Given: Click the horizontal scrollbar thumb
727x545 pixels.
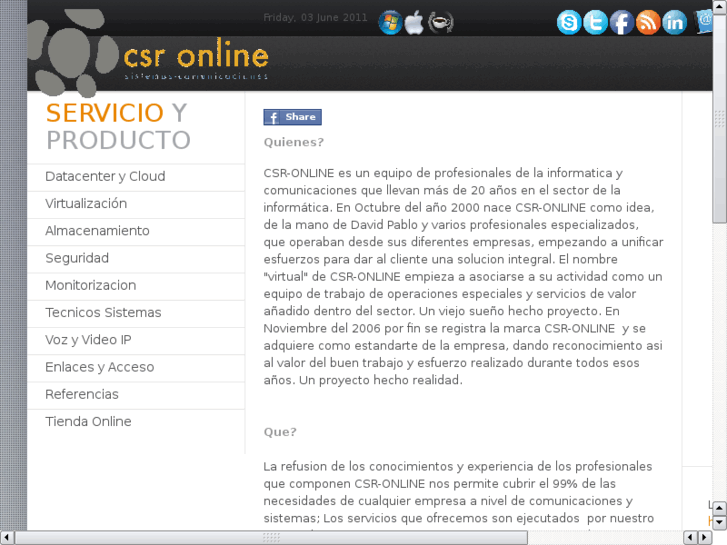Looking at the screenshot, I should pyautogui.click(x=271, y=538).
